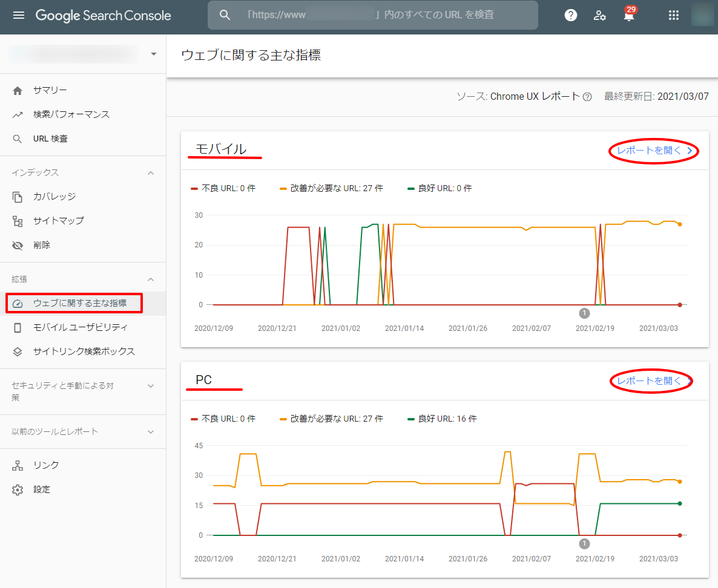
Task: Toggle 良好 URL legend in モバイル chart
Action: [x=440, y=189]
